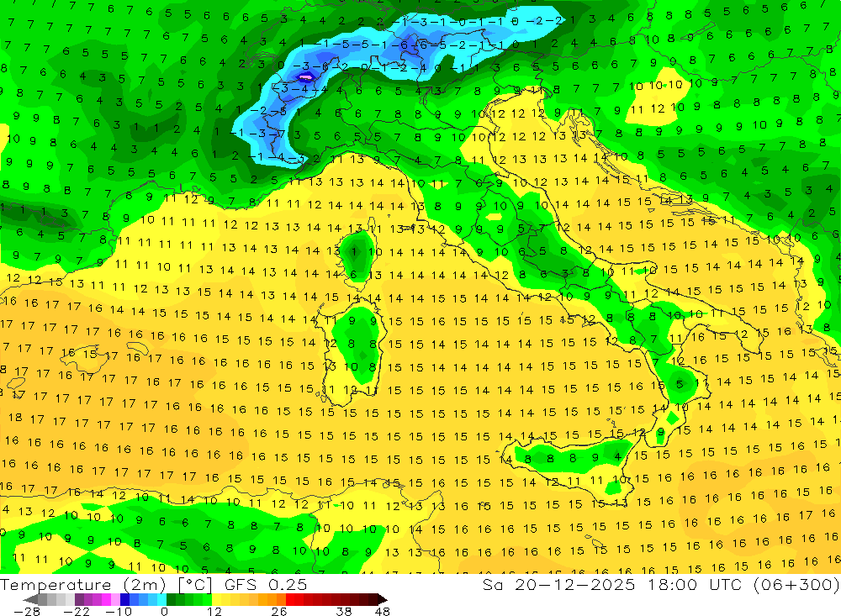This screenshot has height=616, width=841.
Task: Click the '-28' legend label
Action: [x=27, y=612]
